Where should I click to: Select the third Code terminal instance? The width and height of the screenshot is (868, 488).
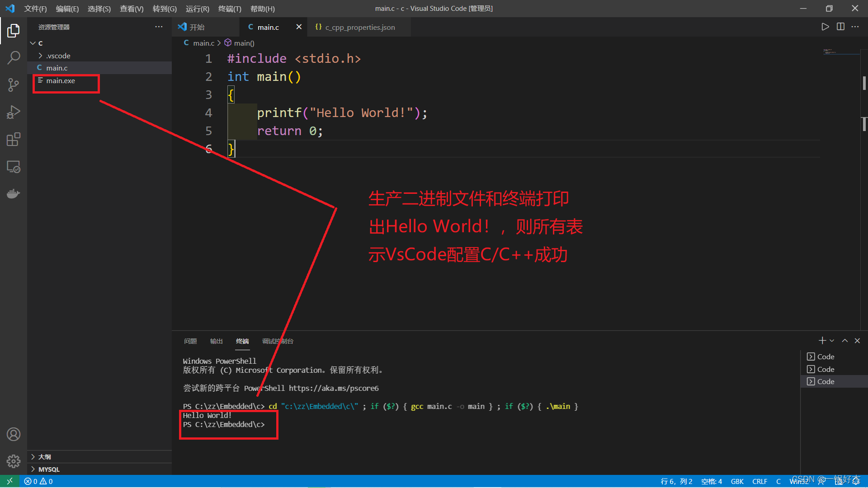click(x=834, y=381)
